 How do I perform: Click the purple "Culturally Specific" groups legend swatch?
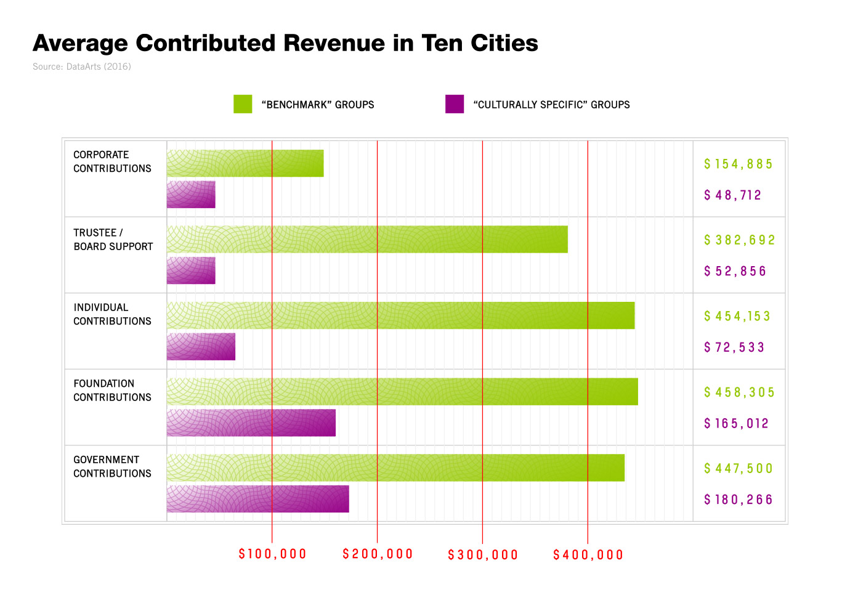click(455, 104)
